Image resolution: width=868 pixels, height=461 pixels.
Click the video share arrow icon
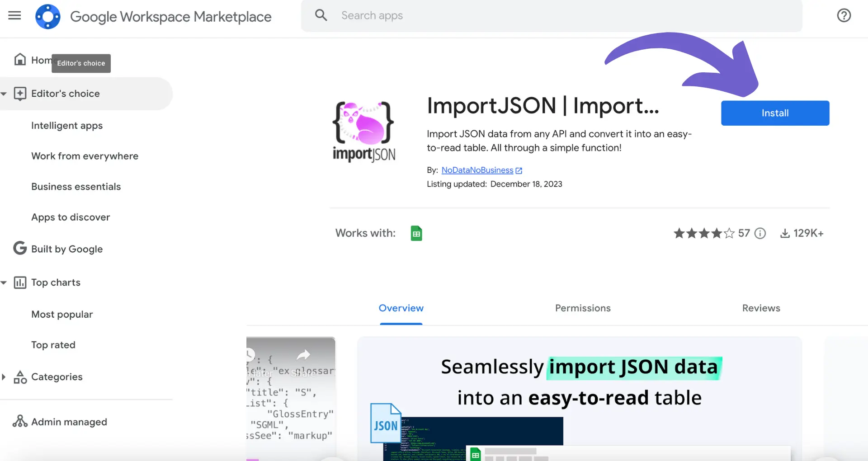(x=303, y=355)
